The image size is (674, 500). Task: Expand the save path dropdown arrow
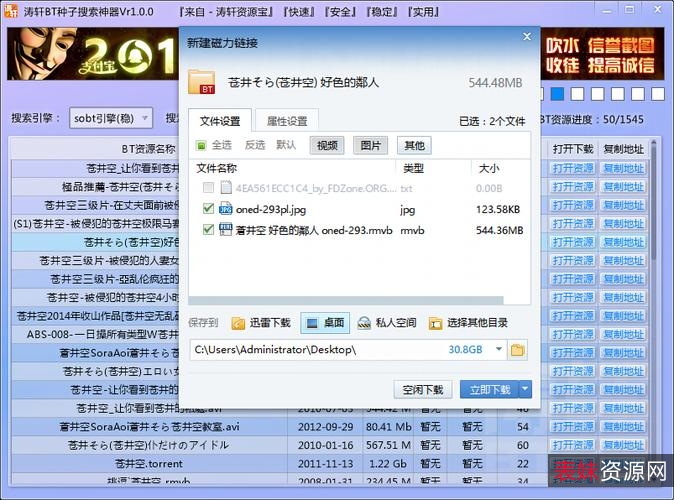[x=499, y=349]
